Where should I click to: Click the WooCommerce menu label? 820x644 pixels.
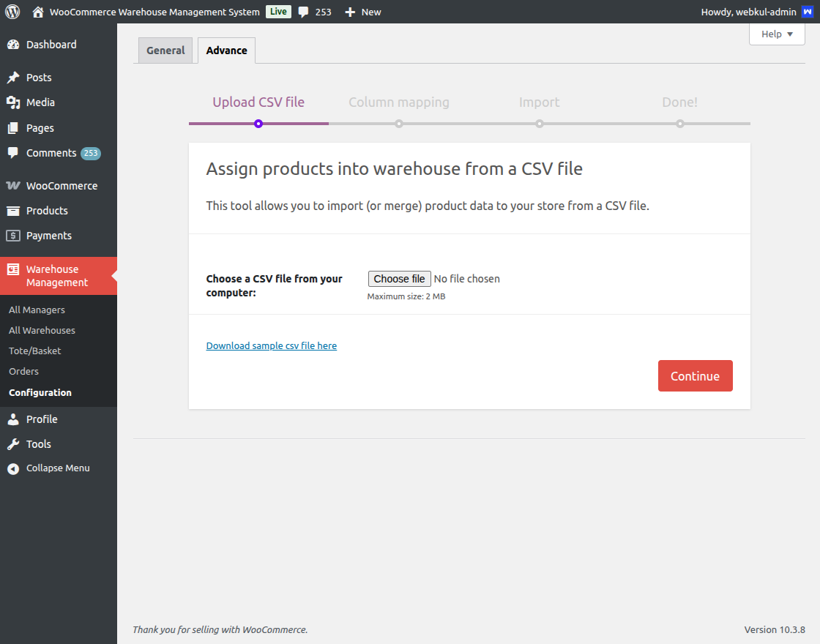pos(61,186)
